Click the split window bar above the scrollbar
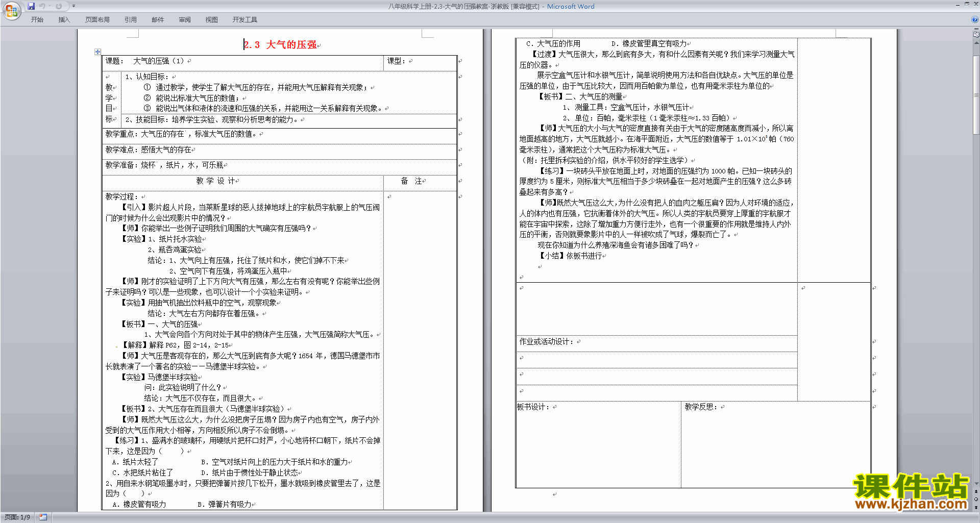The image size is (980, 523). (976, 30)
